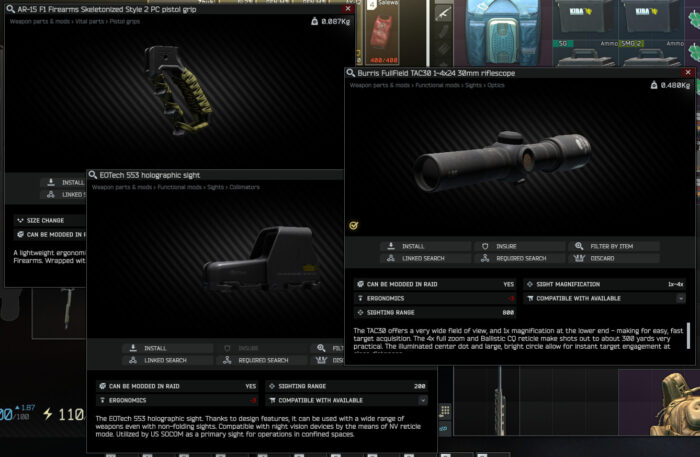Run Linked Search for the Burris riflescope
The image size is (700, 457).
point(425,258)
